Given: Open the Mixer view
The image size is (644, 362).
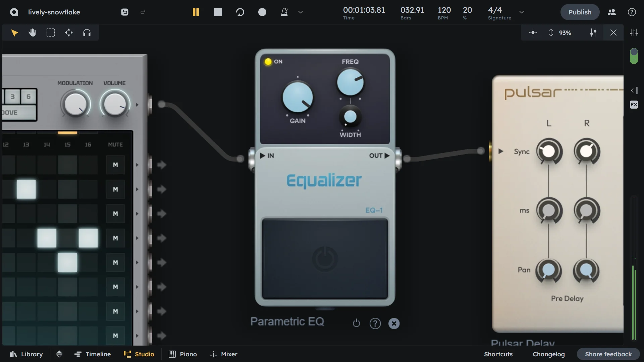Looking at the screenshot, I should [224, 354].
